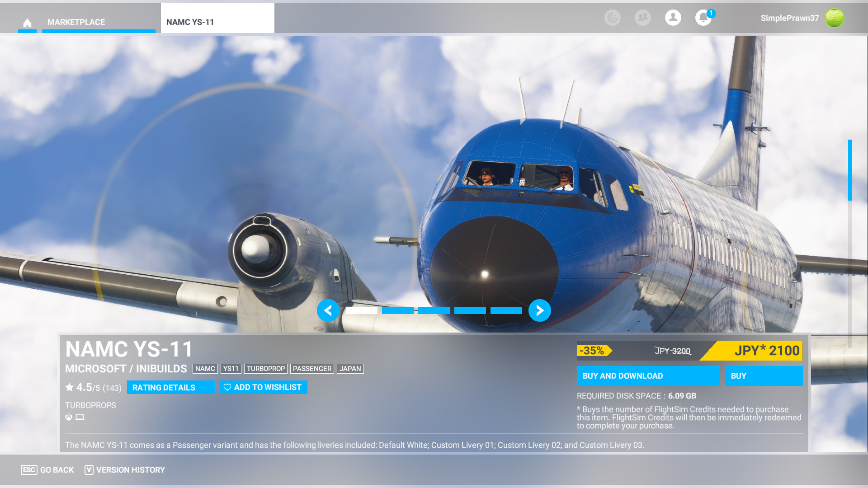The height and width of the screenshot is (488, 868).
Task: Click the Home icon
Action: pyautogui.click(x=27, y=23)
